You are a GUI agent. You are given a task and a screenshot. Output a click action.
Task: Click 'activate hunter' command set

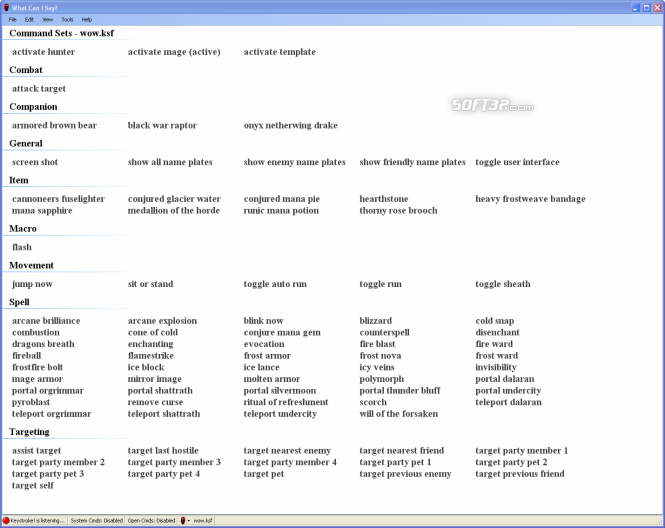click(x=43, y=52)
